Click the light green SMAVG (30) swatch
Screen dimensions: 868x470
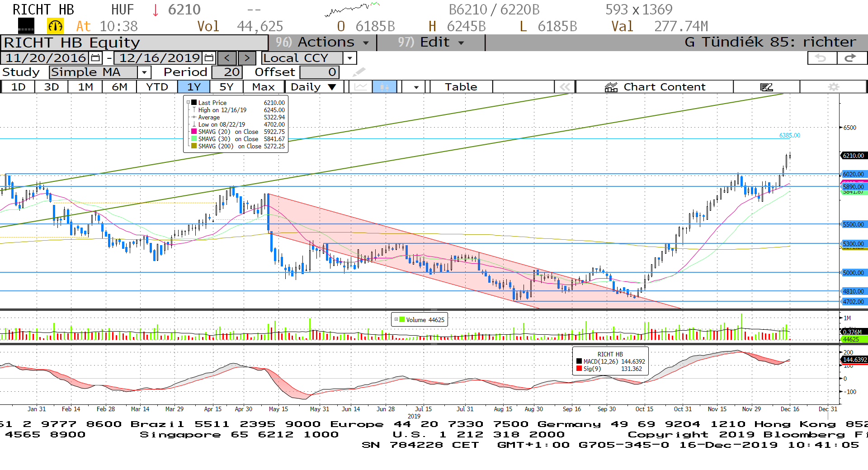click(x=194, y=139)
